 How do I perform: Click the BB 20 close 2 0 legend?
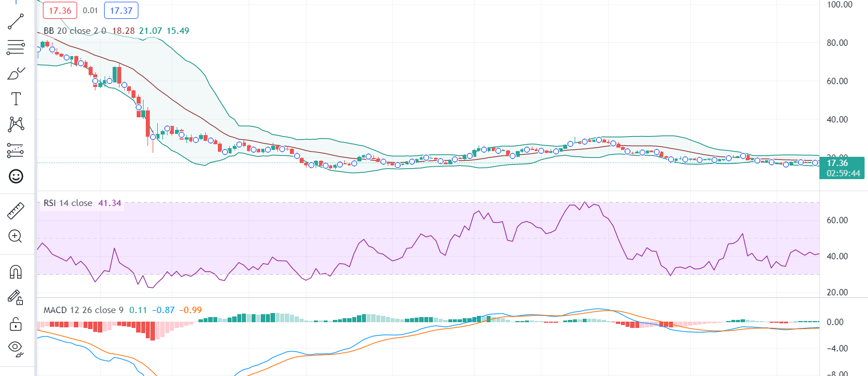75,30
